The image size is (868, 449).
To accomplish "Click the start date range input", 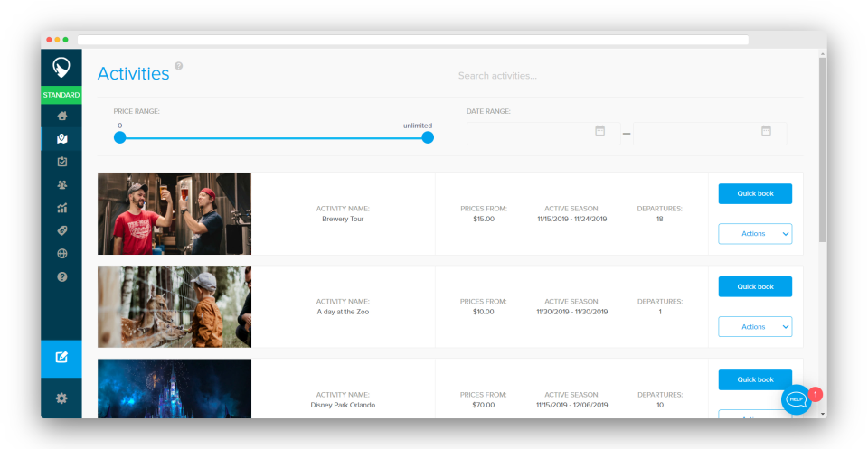I will click(x=543, y=134).
